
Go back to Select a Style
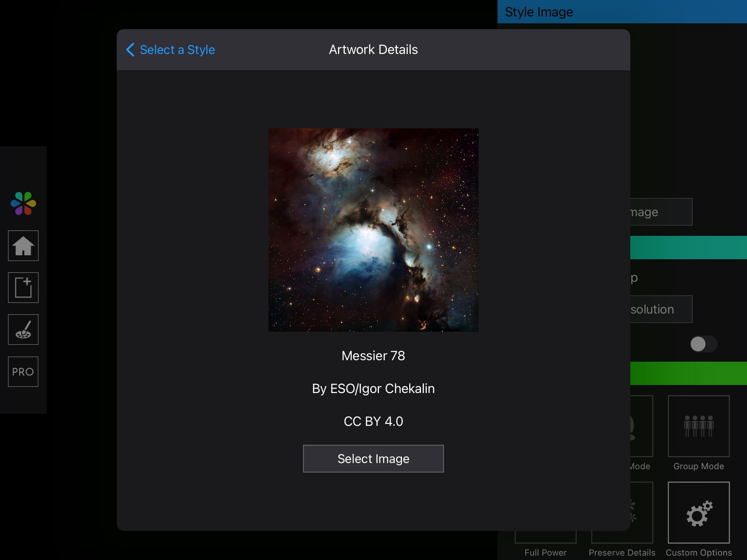(x=177, y=50)
